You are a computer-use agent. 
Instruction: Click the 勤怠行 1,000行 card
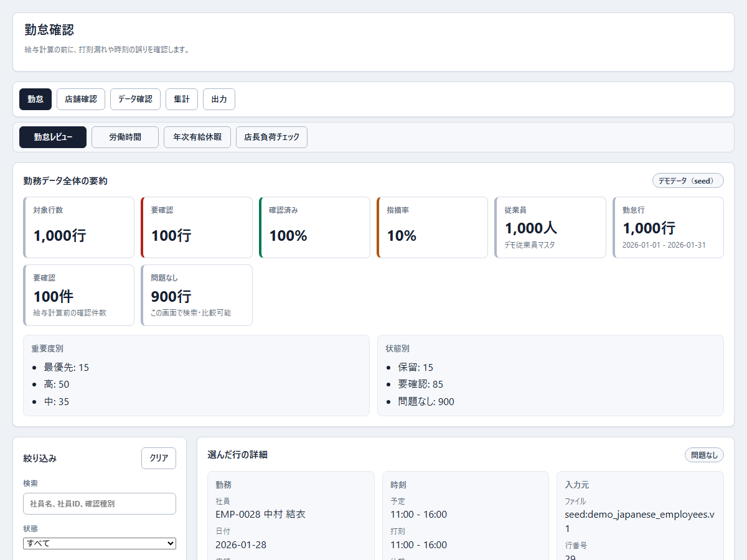tap(668, 227)
